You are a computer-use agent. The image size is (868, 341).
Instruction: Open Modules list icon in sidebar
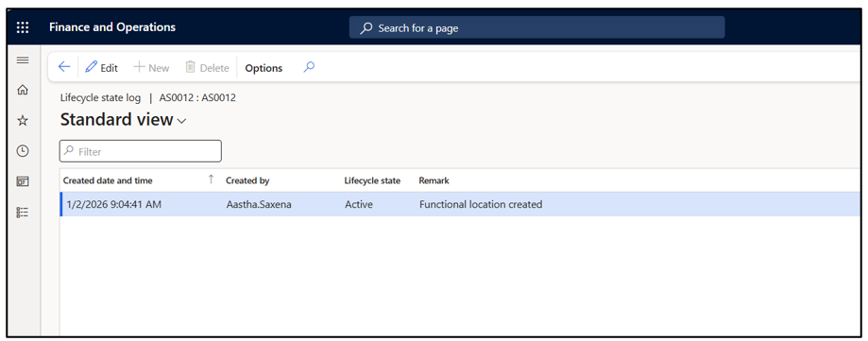23,212
